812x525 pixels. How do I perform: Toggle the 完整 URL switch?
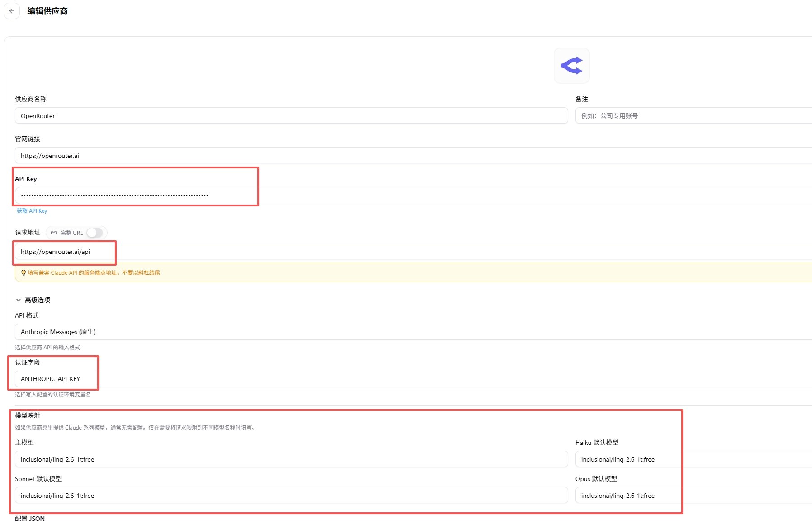pos(95,233)
